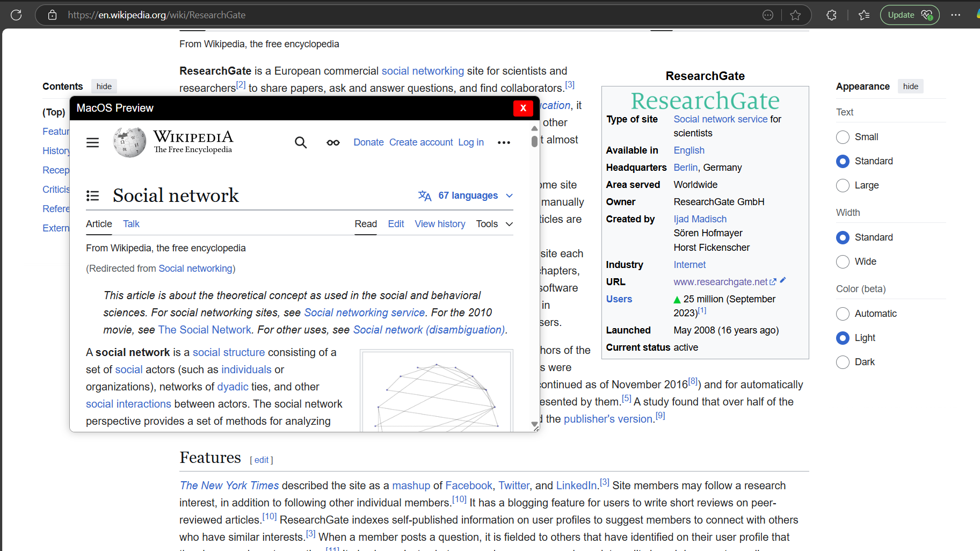This screenshot has height=551, width=980.
Task: Click the language translate icon in preview
Action: (x=425, y=195)
